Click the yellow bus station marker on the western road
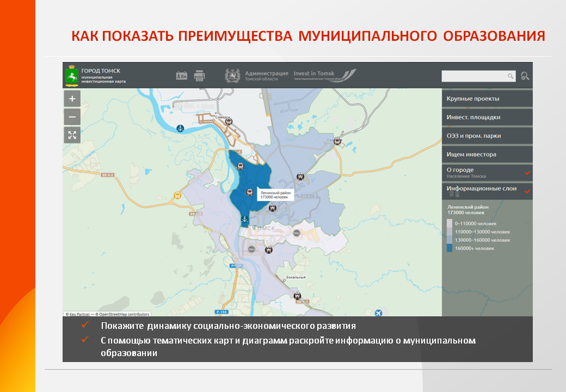This screenshot has width=566, height=392. tap(177, 195)
